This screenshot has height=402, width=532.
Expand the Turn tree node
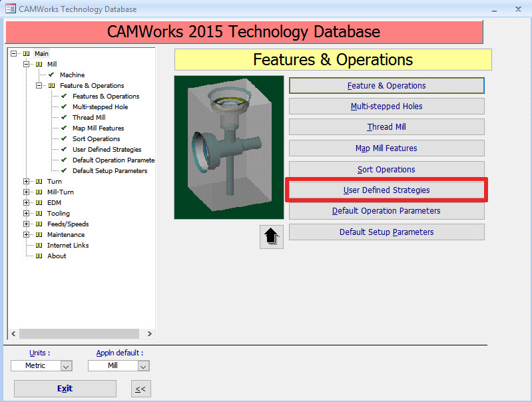click(27, 182)
